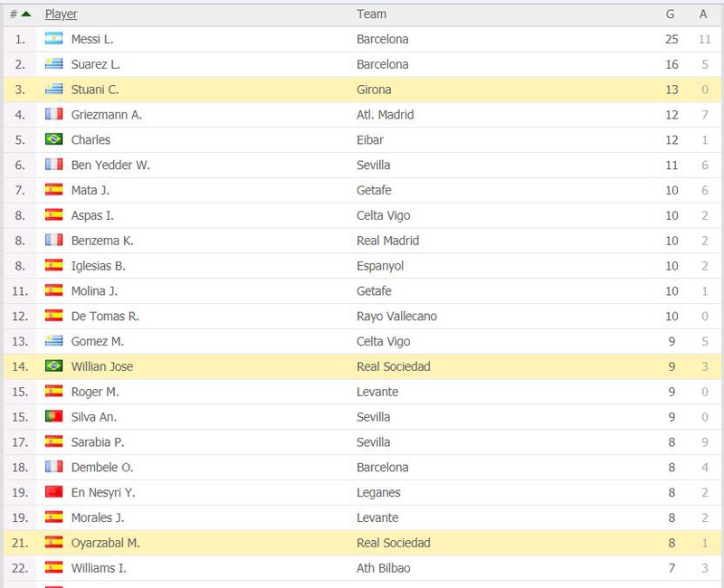This screenshot has height=588, width=724.
Task: Open Messi L. player page
Action: coord(92,39)
